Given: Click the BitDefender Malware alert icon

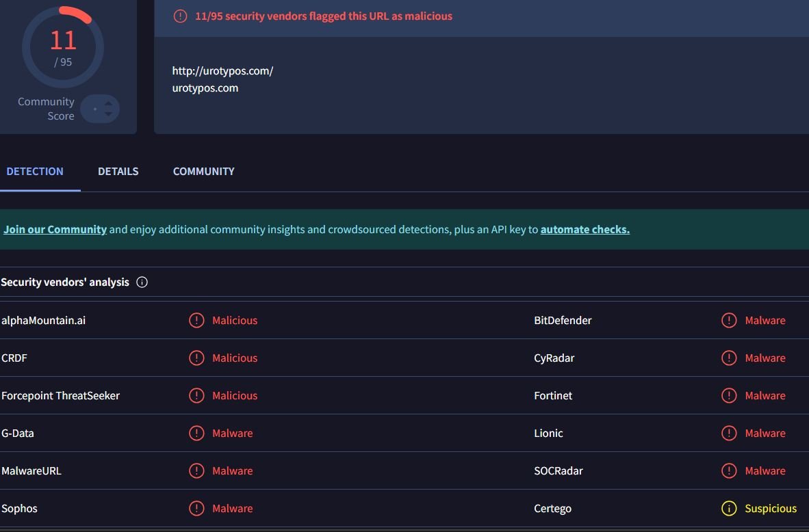Looking at the screenshot, I should click(729, 320).
